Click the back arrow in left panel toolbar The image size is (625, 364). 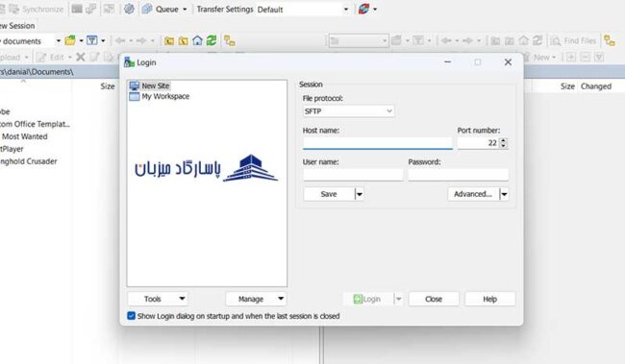pyautogui.click(x=120, y=40)
